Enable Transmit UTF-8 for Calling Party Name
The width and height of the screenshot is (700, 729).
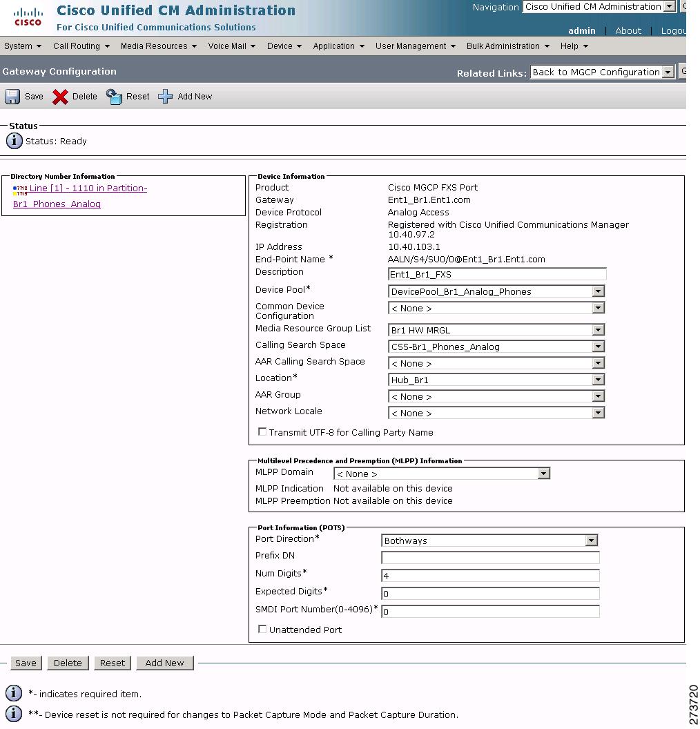[262, 432]
